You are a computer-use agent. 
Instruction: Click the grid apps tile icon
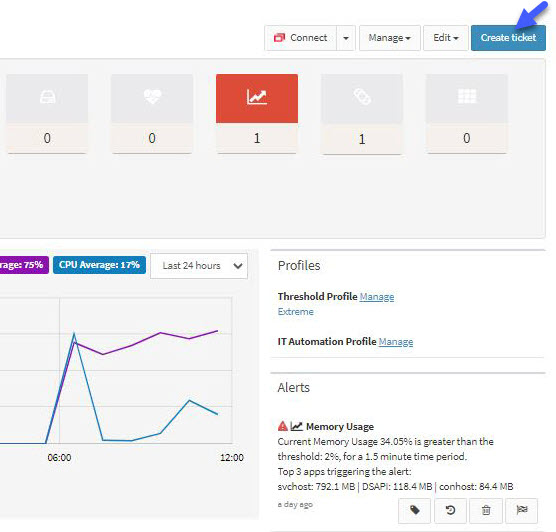point(467,96)
